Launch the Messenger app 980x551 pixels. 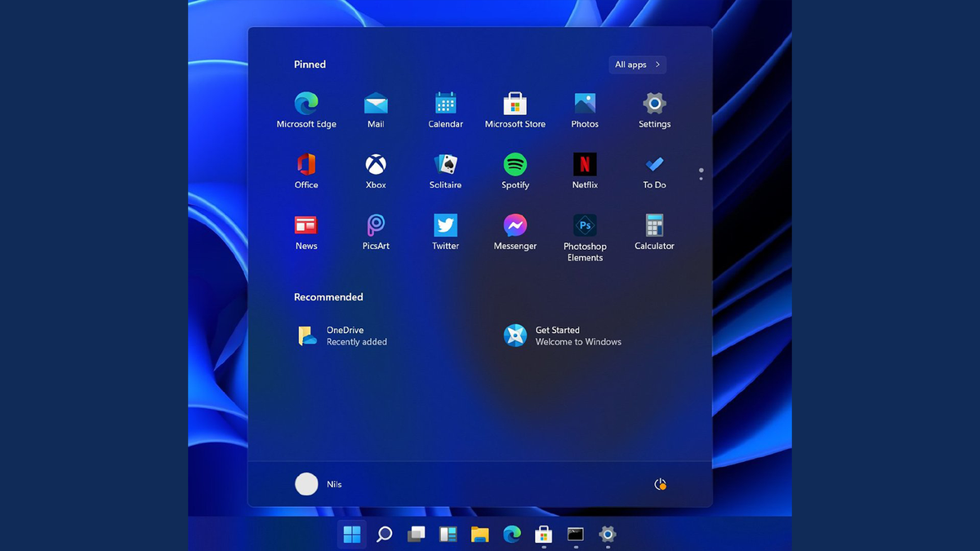(514, 226)
